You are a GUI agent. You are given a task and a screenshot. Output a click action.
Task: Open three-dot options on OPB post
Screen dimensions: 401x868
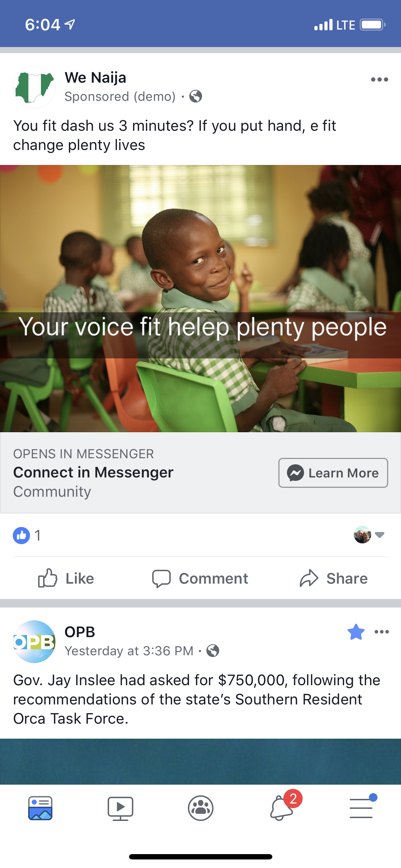click(381, 632)
